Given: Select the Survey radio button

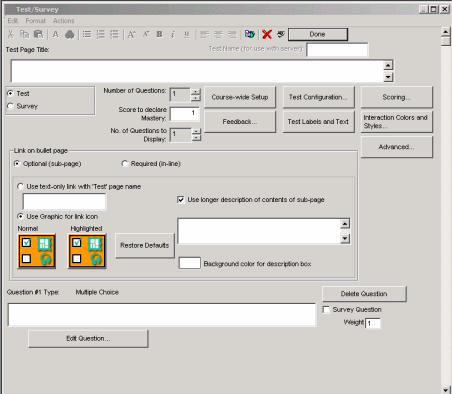Looking at the screenshot, I should (10, 106).
